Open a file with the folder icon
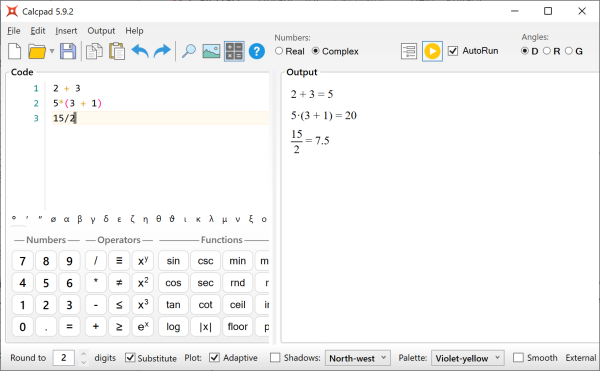Image resolution: width=600 pixels, height=371 pixels. pyautogui.click(x=37, y=51)
